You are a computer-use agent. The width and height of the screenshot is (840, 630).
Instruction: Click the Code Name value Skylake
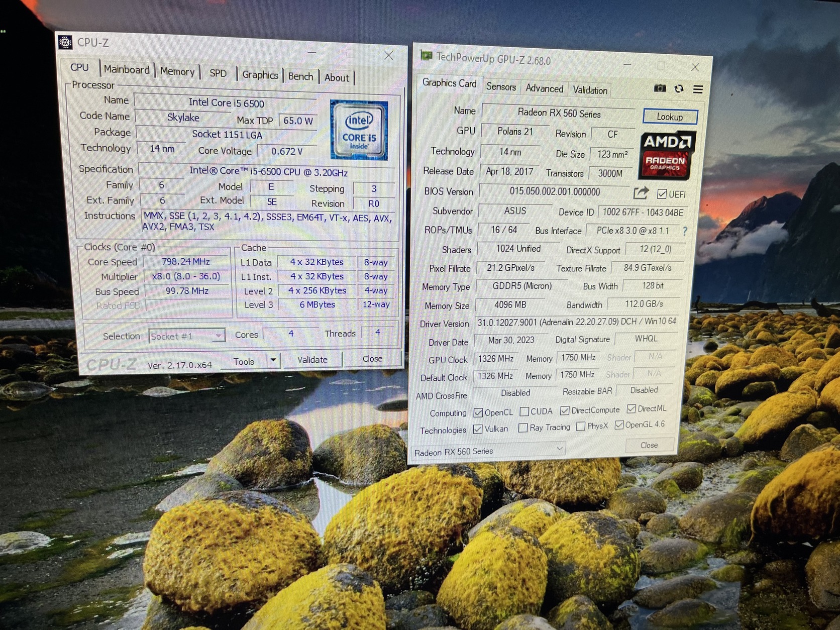pos(183,118)
